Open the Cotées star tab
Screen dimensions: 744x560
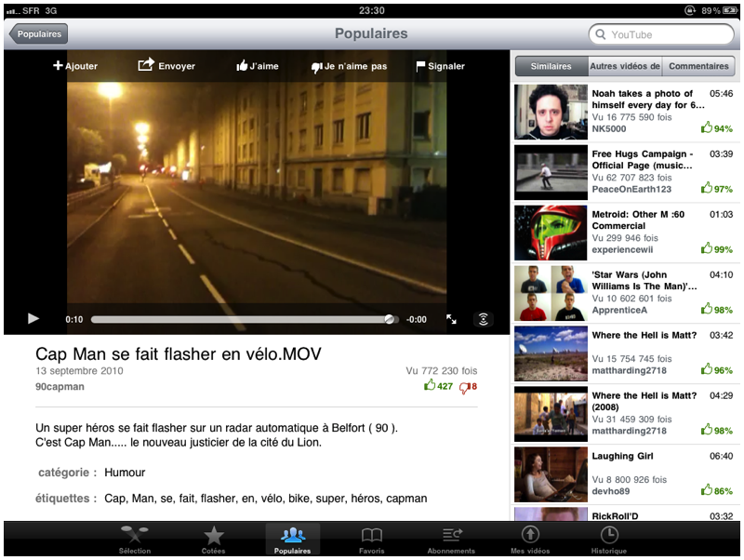[214, 540]
